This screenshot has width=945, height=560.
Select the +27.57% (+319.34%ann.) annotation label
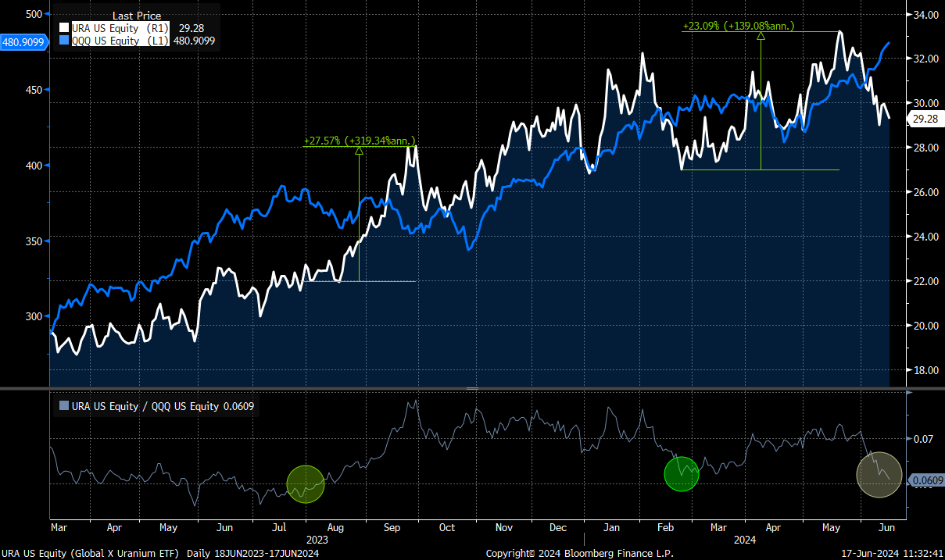click(360, 141)
